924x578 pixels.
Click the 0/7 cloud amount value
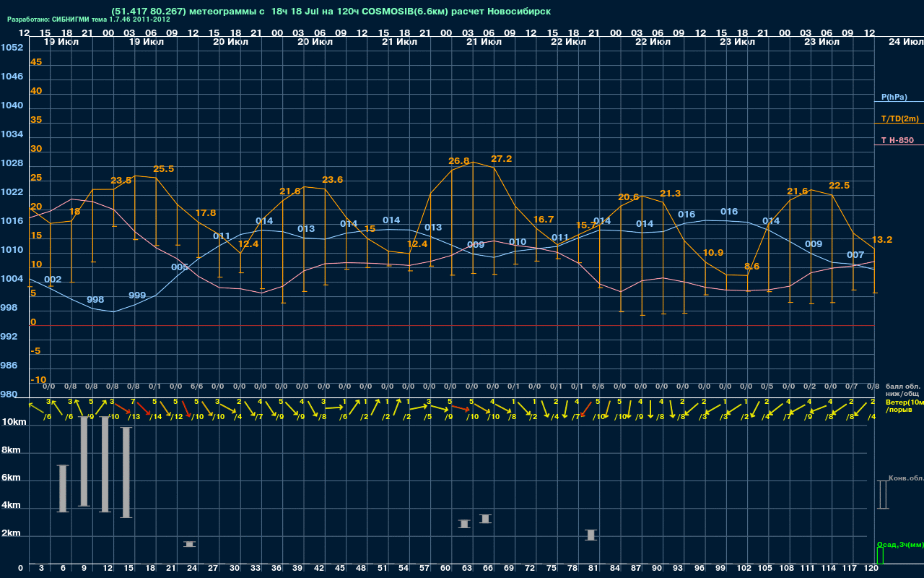[x=852, y=387]
